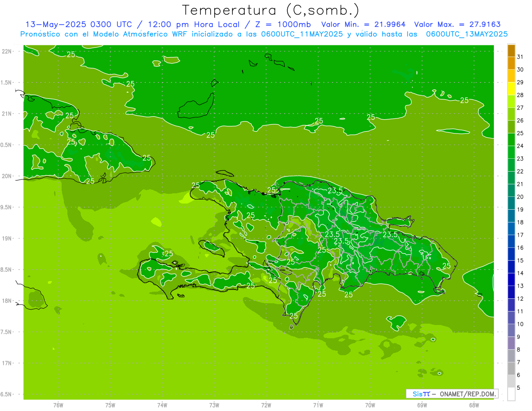The height and width of the screenshot is (411, 532).
Task: Pick the color band between 26 and 27
Action: pyautogui.click(x=511, y=114)
